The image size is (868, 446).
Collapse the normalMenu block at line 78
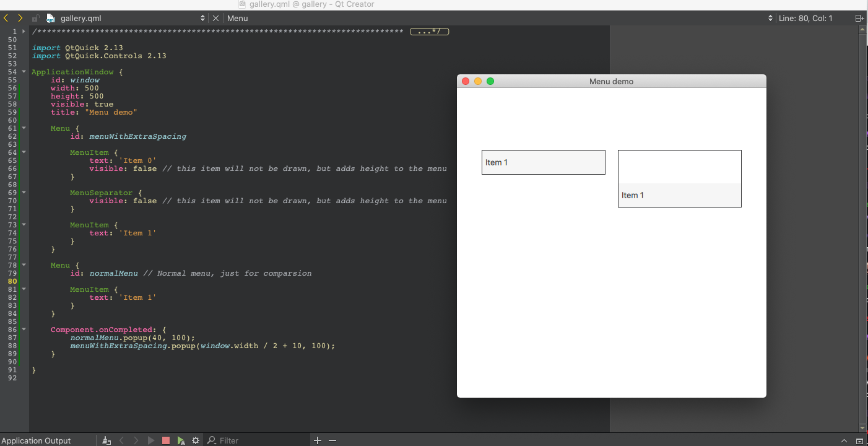24,265
